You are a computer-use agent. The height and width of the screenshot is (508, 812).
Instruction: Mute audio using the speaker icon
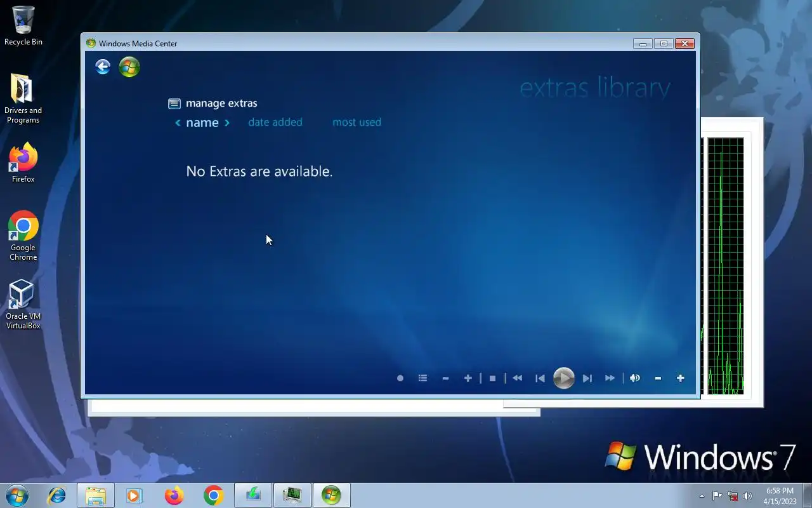pyautogui.click(x=635, y=378)
